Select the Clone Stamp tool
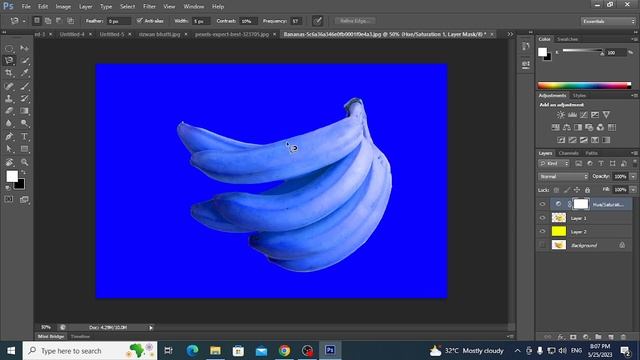The width and height of the screenshot is (640, 360). 9,98
